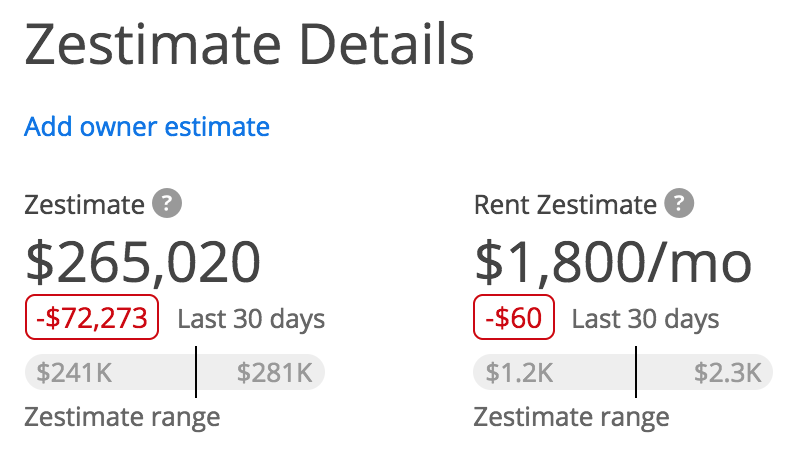Viewport: 794px width, 454px height.
Task: Click the Zestimate label text
Action: pos(85,205)
